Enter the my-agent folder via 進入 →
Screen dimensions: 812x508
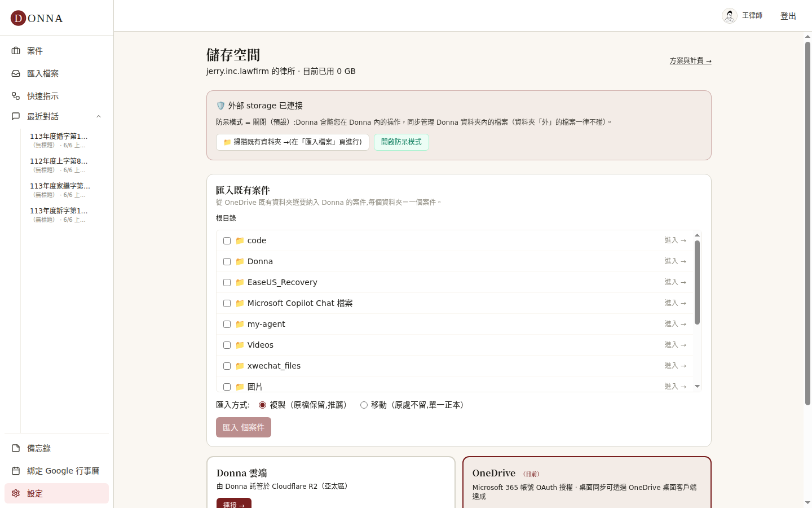(x=675, y=324)
